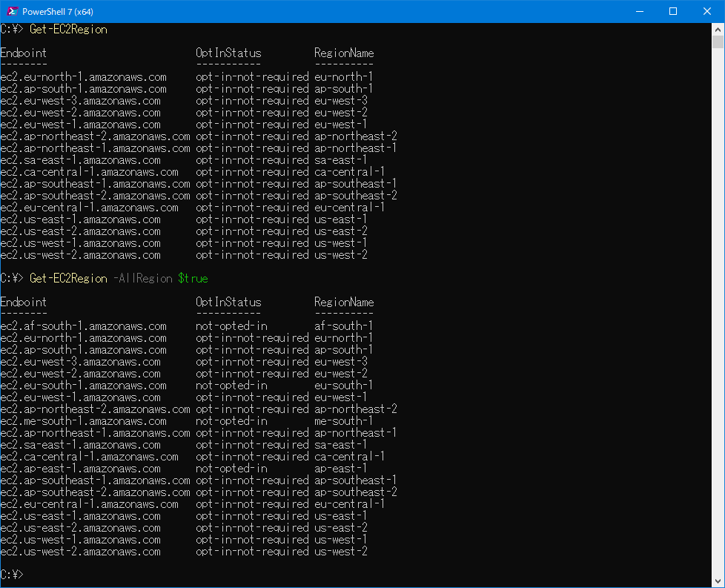Click the scrollbar up arrow
725x588 pixels.
click(718, 30)
